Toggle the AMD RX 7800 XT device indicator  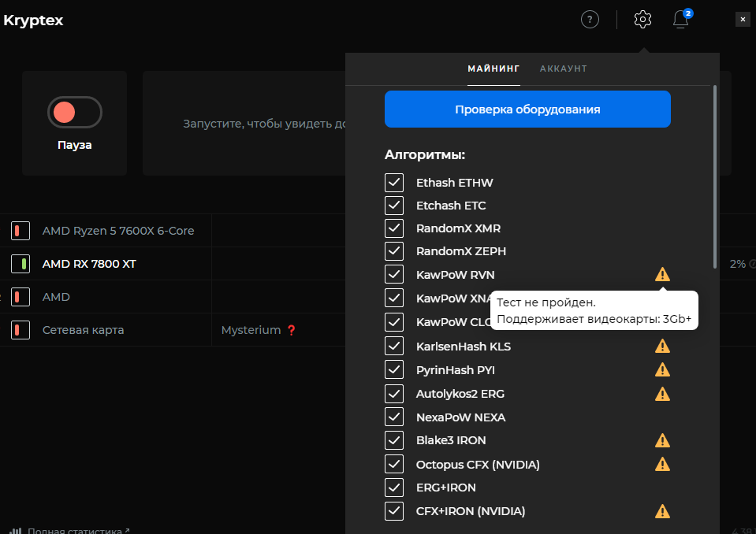click(20, 264)
